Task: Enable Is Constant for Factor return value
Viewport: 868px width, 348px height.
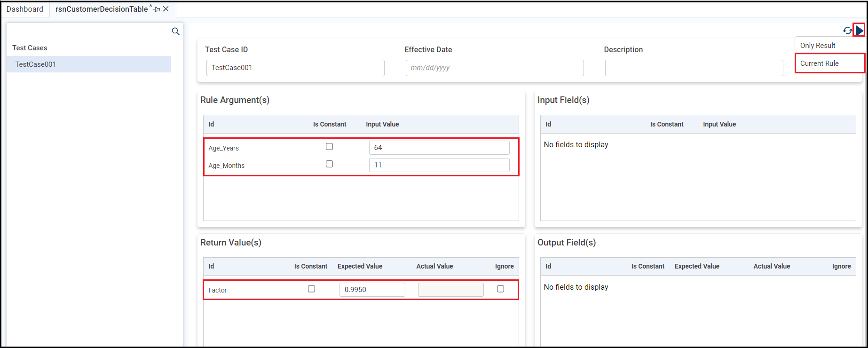Action: [311, 289]
